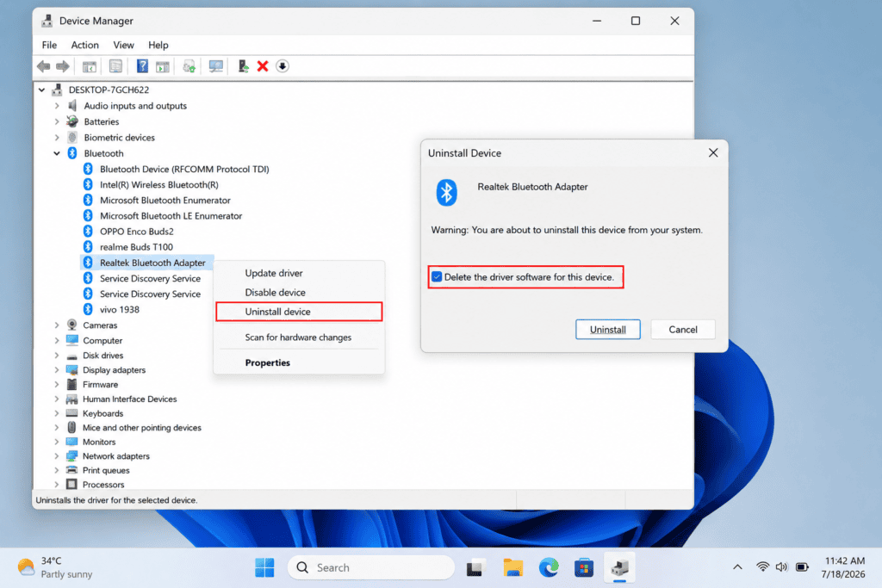The height and width of the screenshot is (588, 882).
Task: Open the Wi-Fi tray icon
Action: [x=763, y=567]
